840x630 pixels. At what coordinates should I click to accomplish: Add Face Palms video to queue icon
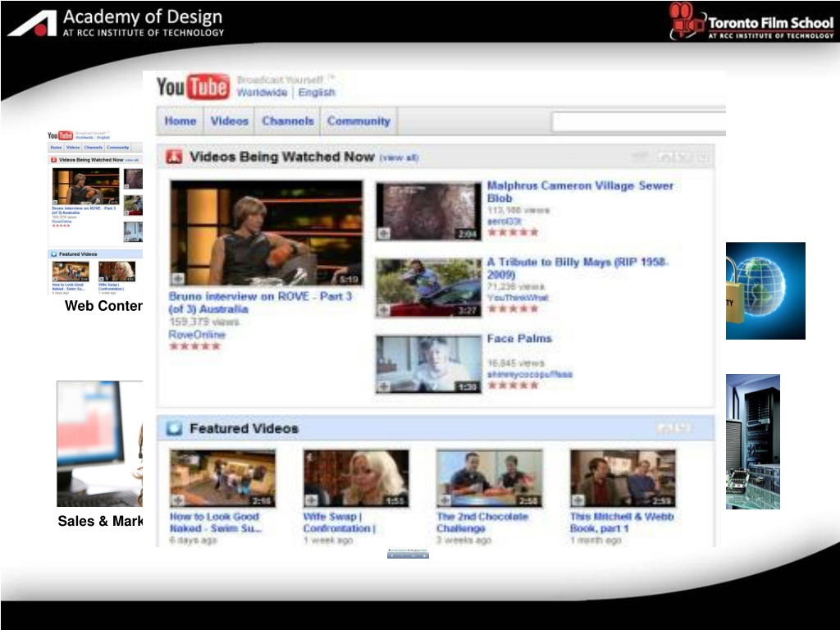tap(384, 386)
